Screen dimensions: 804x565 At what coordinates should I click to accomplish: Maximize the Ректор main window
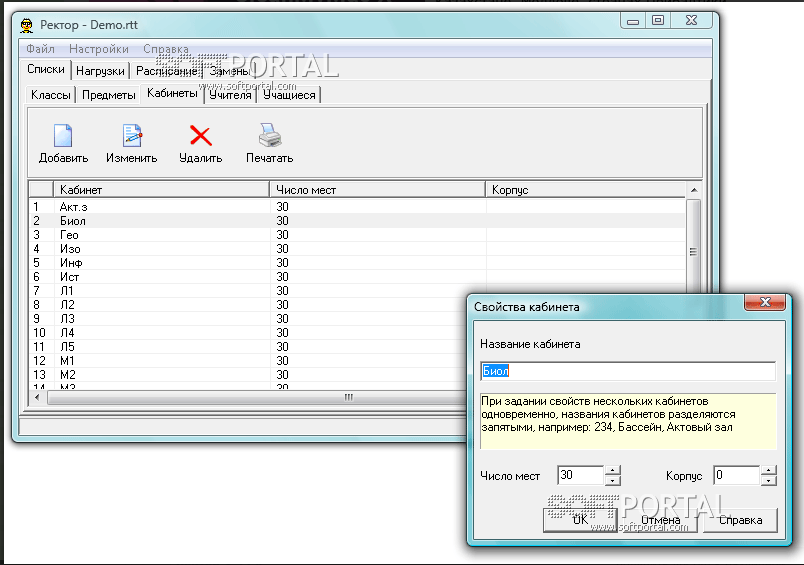pyautogui.click(x=658, y=21)
